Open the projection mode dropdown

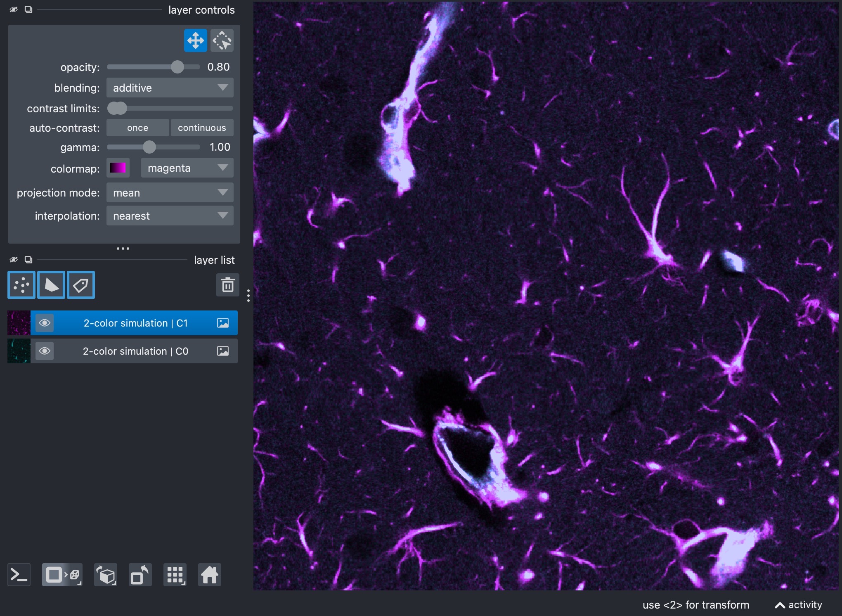170,193
